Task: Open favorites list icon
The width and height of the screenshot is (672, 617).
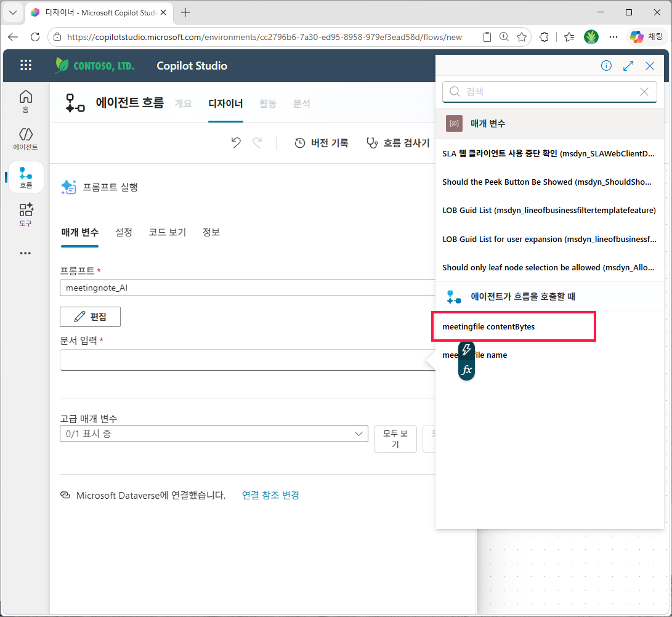Action: 569,37
